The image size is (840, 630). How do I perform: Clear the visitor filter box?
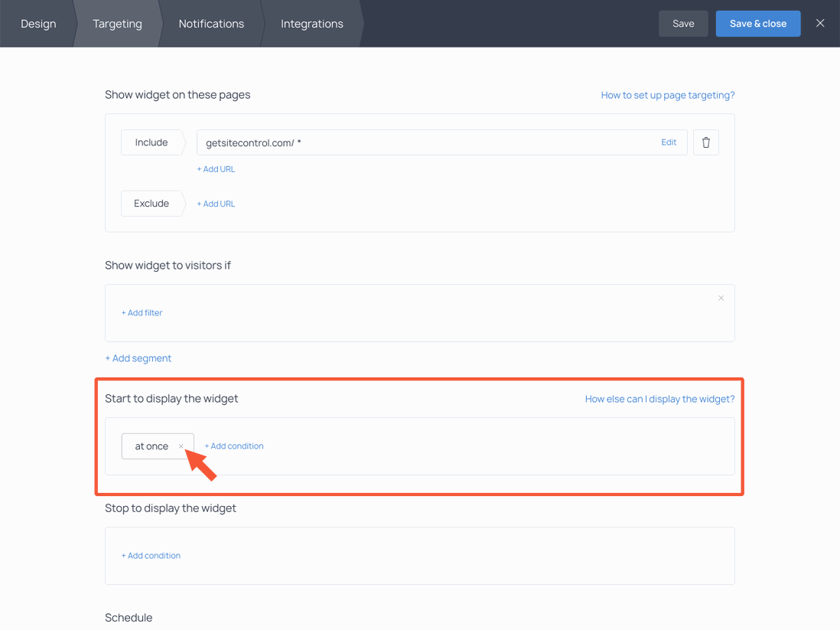tap(720, 298)
